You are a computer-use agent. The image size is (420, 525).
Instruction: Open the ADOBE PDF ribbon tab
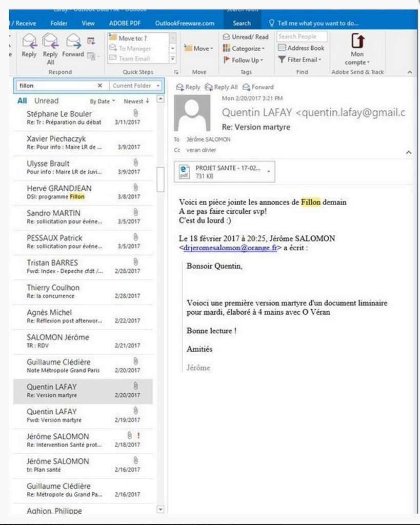pyautogui.click(x=125, y=24)
